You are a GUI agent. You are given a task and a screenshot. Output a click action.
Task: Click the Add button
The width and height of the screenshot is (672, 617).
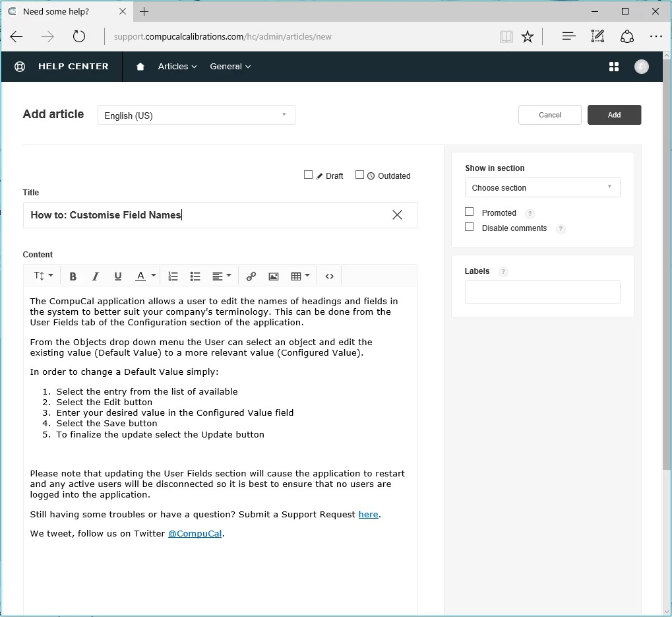coord(614,115)
